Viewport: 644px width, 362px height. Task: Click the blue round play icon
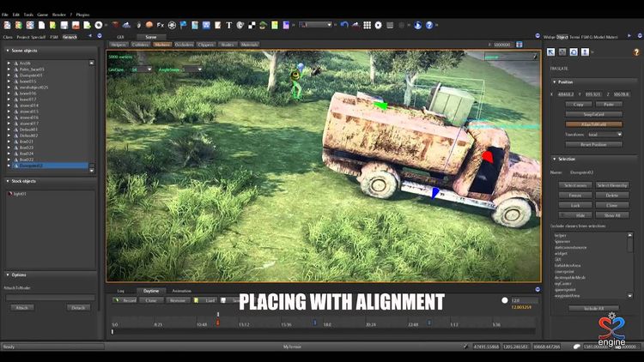click(417, 25)
